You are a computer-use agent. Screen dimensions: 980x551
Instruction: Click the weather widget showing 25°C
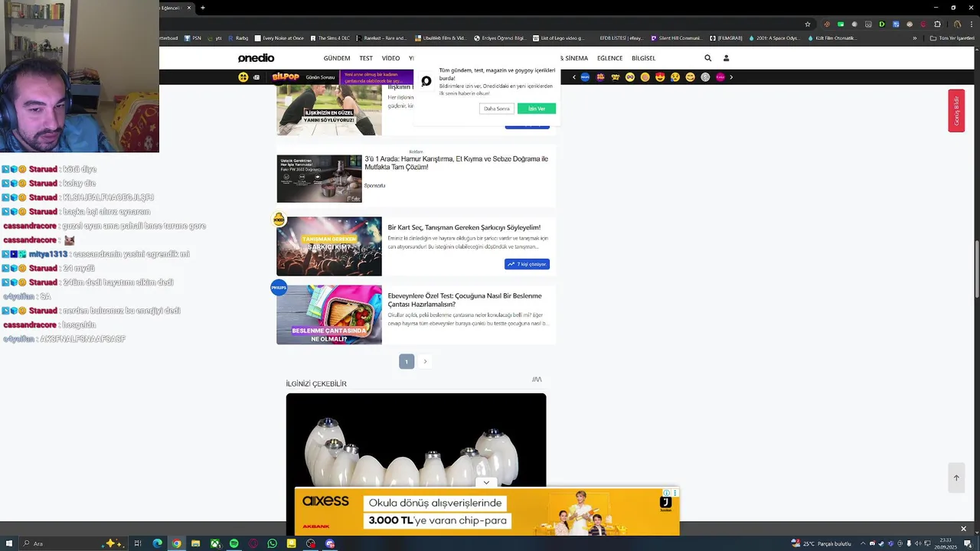pyautogui.click(x=821, y=543)
